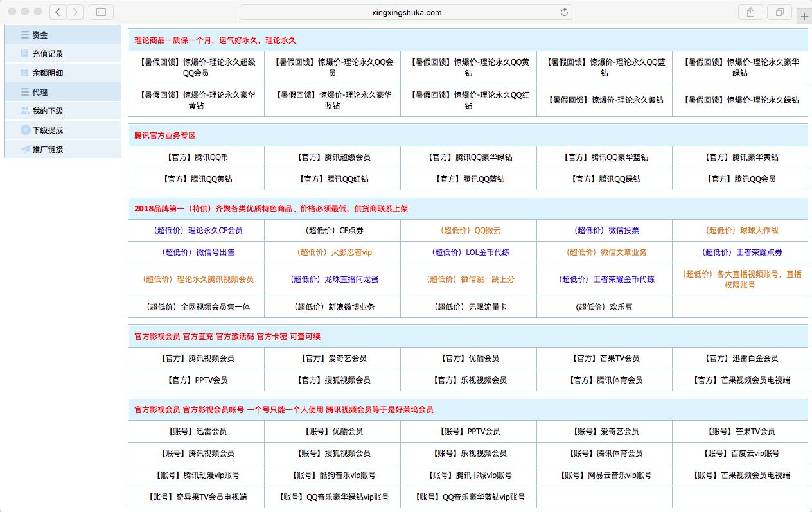Click the xingxingshuka.com address bar
This screenshot has height=512, width=812.
(x=406, y=12)
